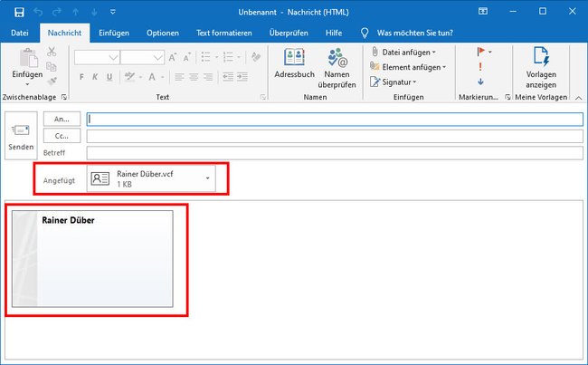Open the font name combo box
Viewport: 588px width, 365px height.
coord(97,57)
